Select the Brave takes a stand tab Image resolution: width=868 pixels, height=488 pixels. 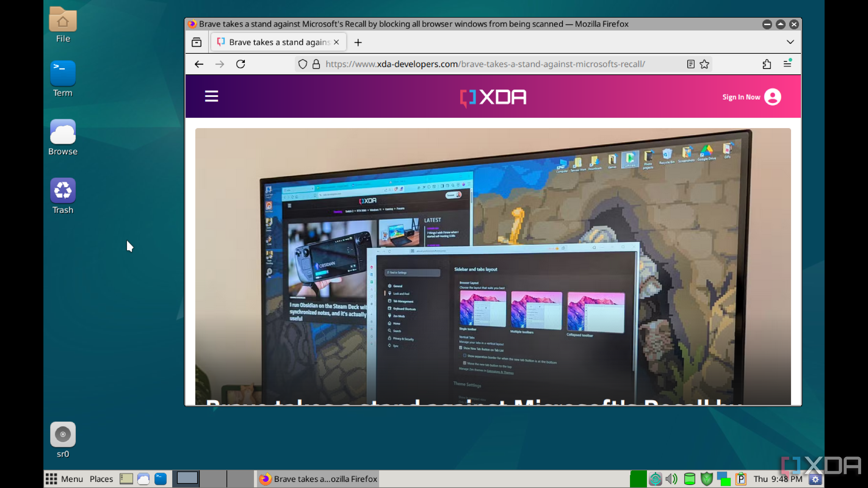278,42
